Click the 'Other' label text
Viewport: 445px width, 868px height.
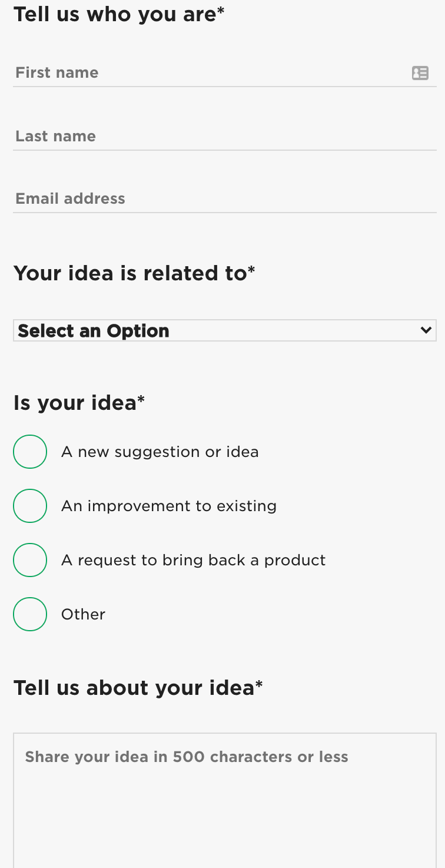pyautogui.click(x=84, y=614)
